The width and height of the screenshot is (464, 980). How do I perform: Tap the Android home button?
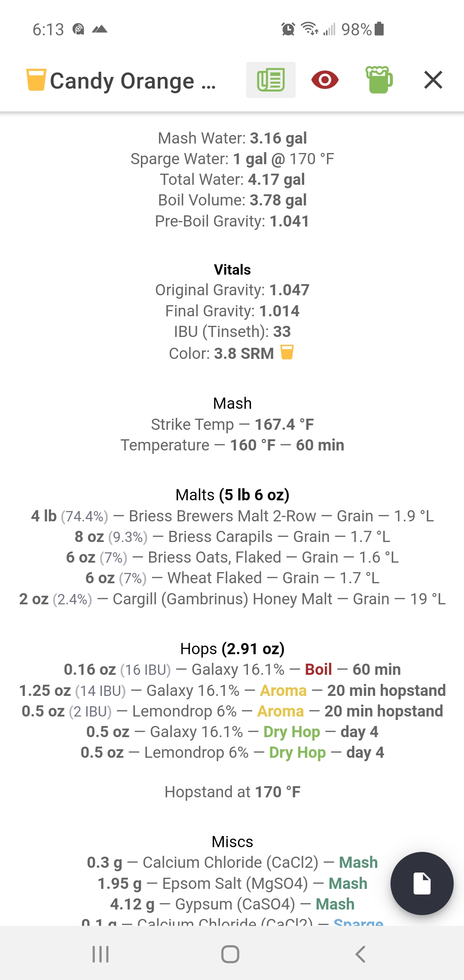(x=230, y=954)
